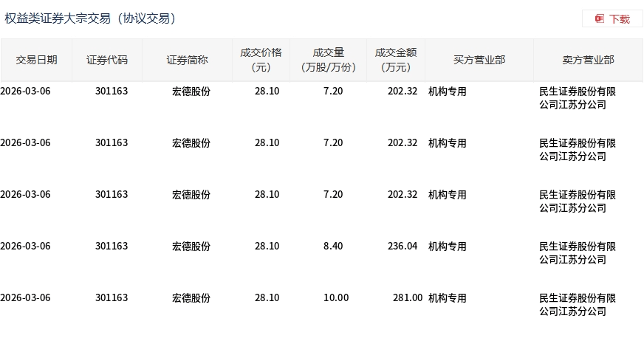Screen dimensions: 644x341
Task: Click 宏德股份 in the 8.40 volume row
Action: (191, 247)
